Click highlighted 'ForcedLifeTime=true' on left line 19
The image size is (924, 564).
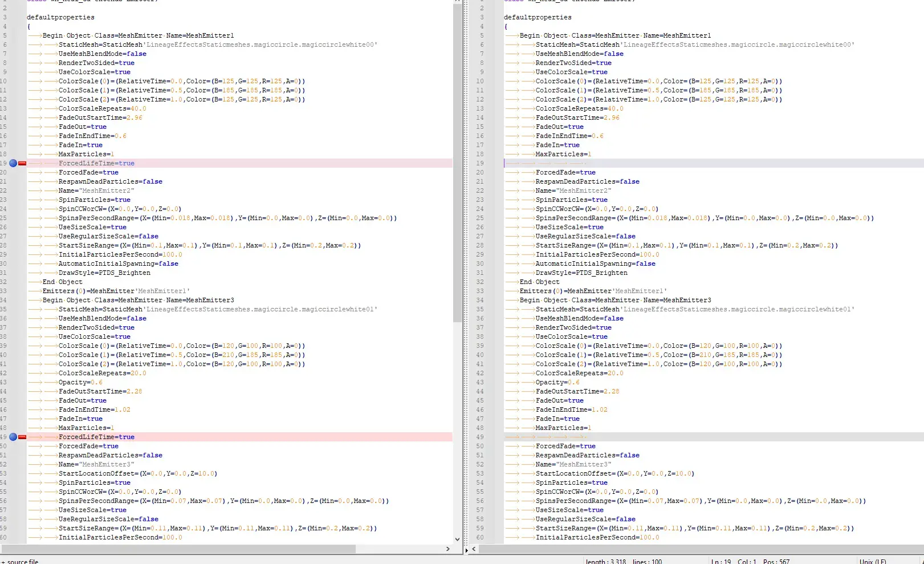click(96, 163)
